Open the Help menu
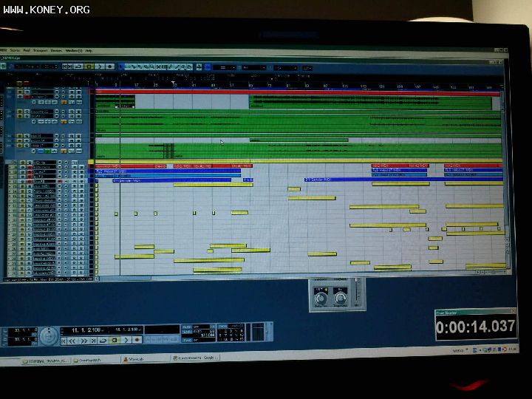 (x=89, y=50)
